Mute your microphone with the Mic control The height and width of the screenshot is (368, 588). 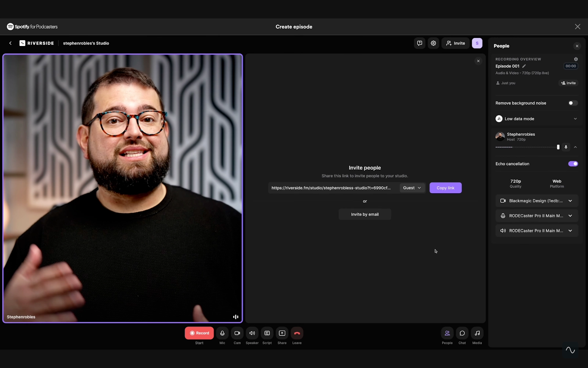click(222, 333)
